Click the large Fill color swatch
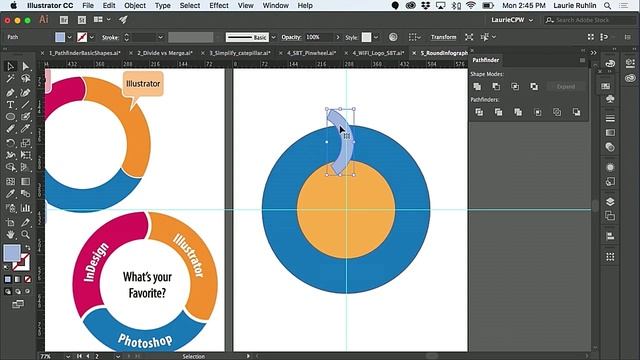Viewport: 640px width, 360px height. tap(12, 253)
